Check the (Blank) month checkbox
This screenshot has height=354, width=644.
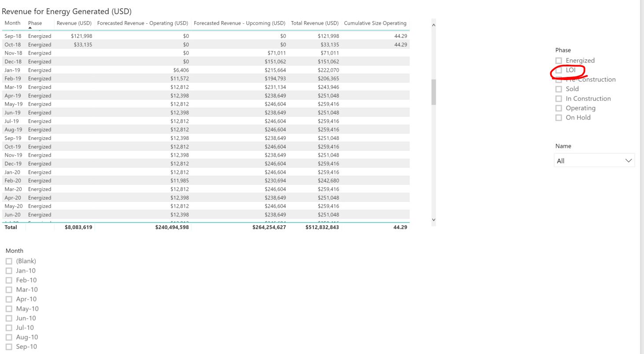(9, 261)
